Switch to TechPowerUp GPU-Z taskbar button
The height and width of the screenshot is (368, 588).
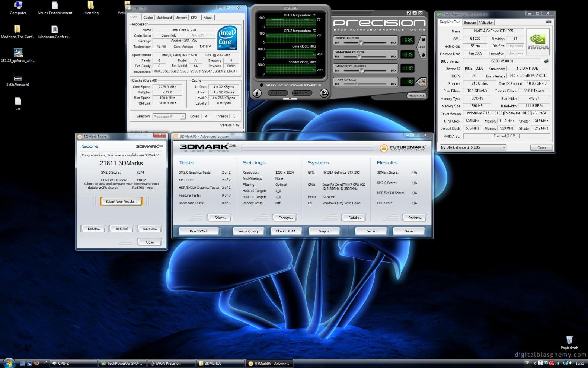tap(122, 363)
